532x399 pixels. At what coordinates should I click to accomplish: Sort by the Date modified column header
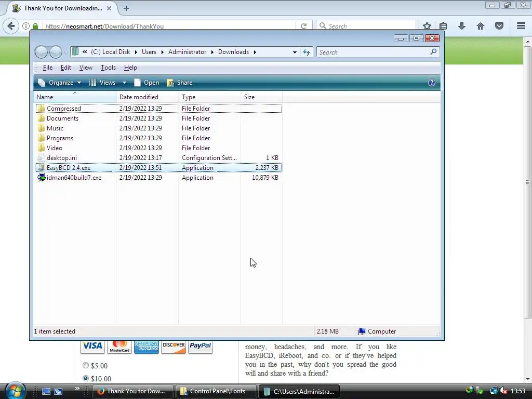tap(147, 97)
